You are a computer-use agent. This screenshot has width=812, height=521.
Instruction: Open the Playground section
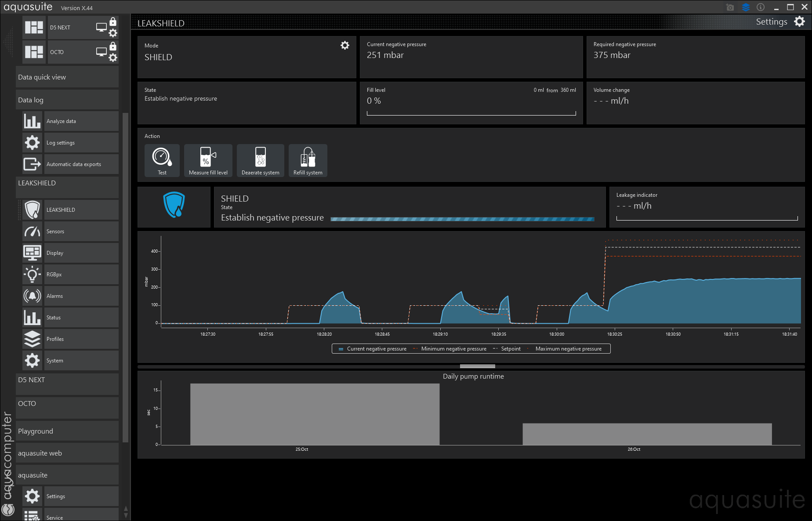click(x=67, y=431)
